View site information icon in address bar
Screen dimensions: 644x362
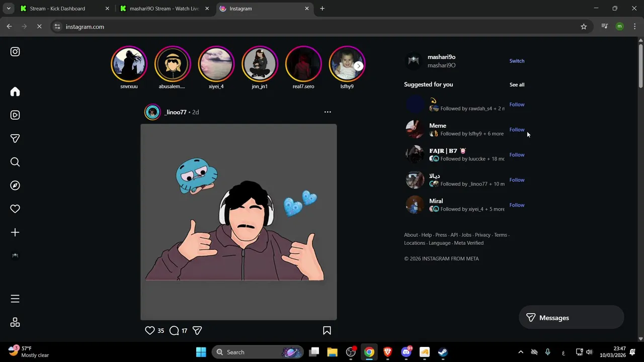[57, 27]
